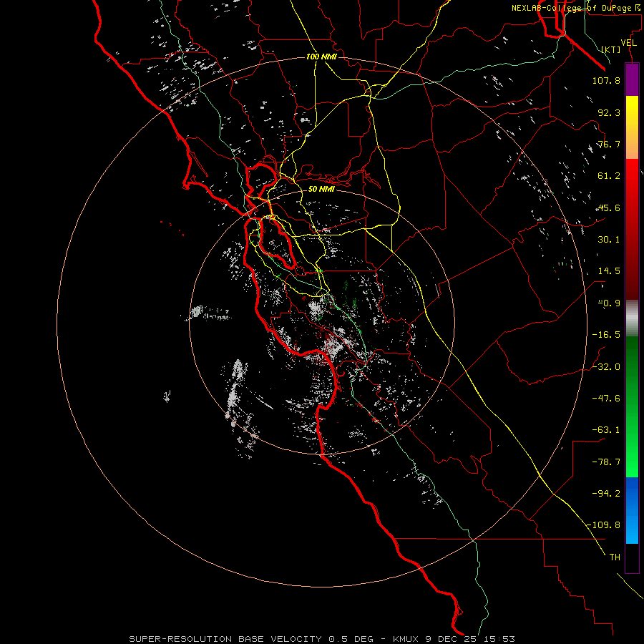644x644 pixels.
Task: Click the 92.3 velocity scale value
Action: pyautogui.click(x=609, y=112)
